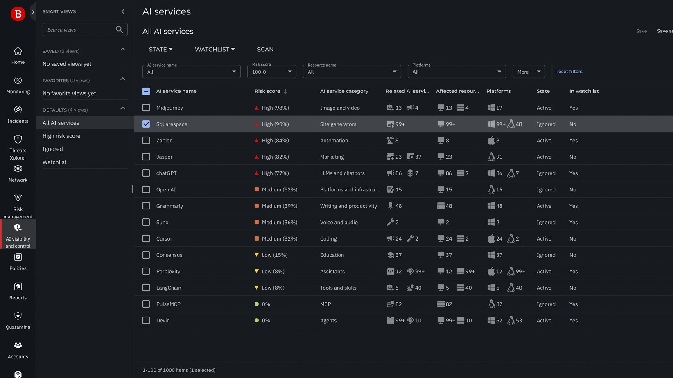Toggle the select-all checkbox in table header
This screenshot has width=673, height=378.
146,91
